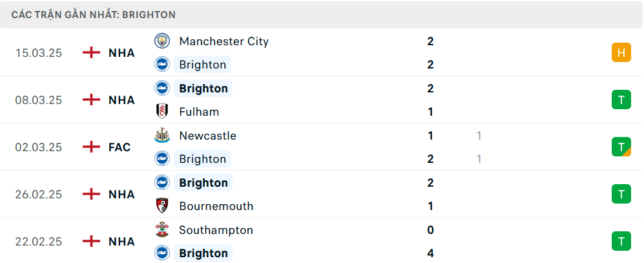Click the green T badge for Fulham match
Viewport: 644px width, 263px height.
pos(621,100)
